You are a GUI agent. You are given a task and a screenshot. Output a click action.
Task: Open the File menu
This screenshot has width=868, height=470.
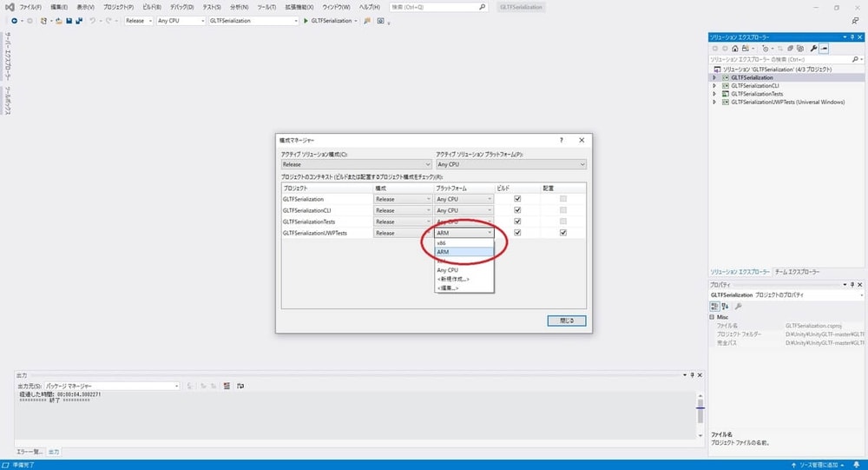coord(30,7)
